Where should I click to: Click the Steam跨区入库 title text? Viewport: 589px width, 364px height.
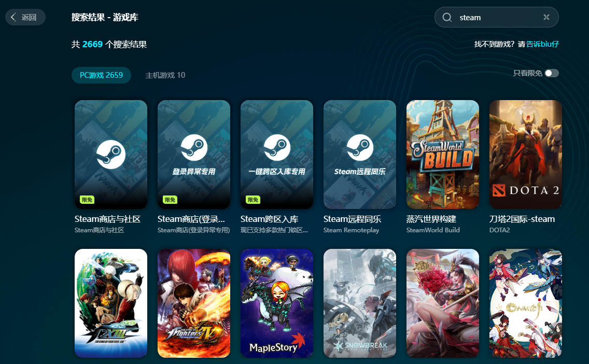point(269,219)
